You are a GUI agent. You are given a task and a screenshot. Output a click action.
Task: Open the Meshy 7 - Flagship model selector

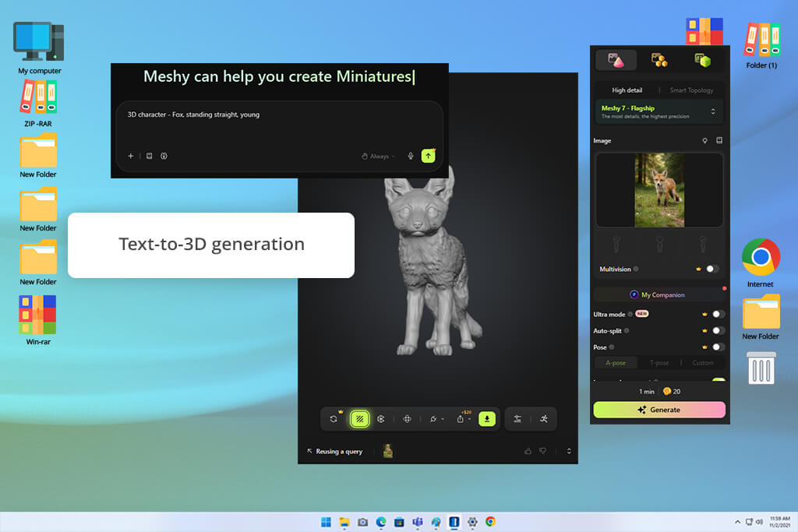[x=659, y=112]
